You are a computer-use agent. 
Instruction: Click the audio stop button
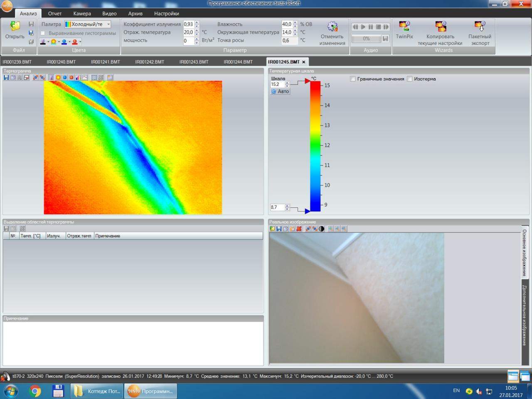coord(378,27)
